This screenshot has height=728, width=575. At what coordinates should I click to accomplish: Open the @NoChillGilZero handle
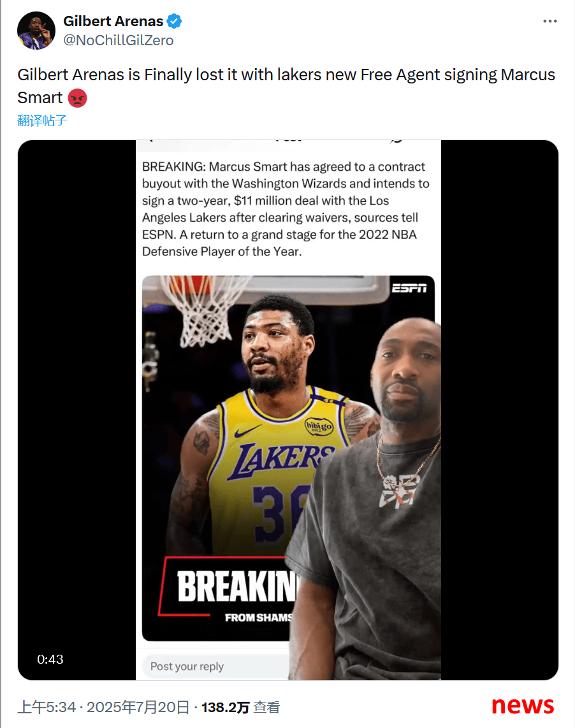tap(119, 40)
